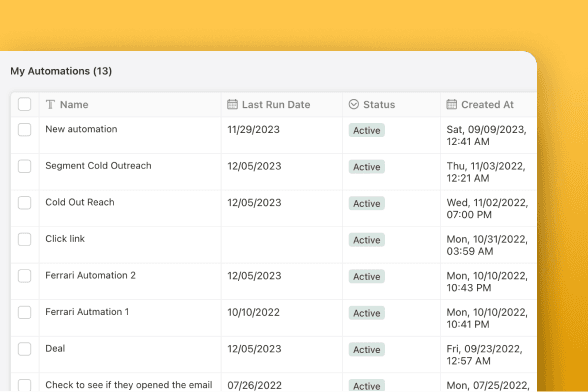
Task: Click the circled-check icon beside Status header
Action: click(x=354, y=104)
